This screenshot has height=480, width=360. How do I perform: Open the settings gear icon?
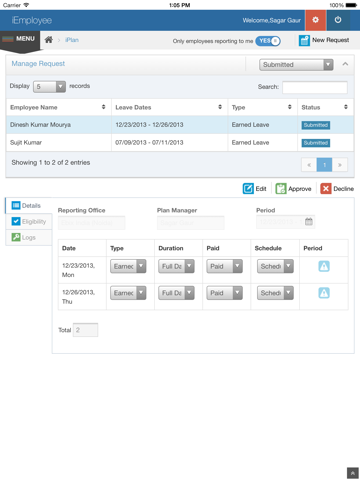tap(315, 20)
